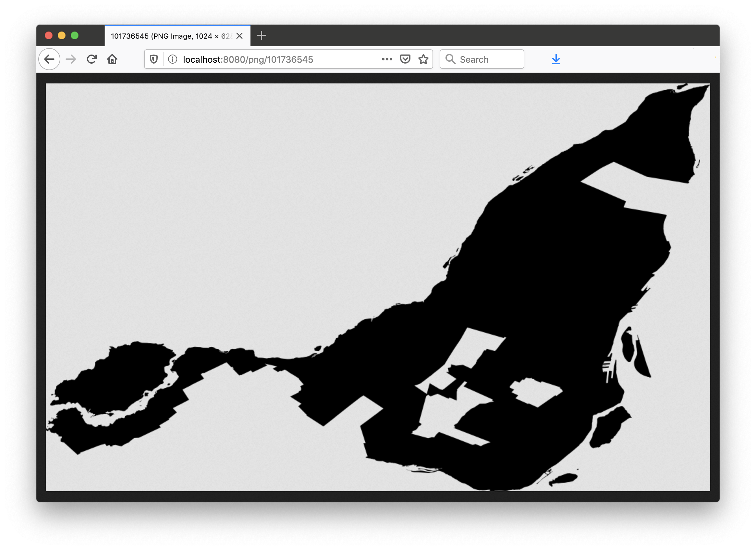Viewport: 756px width, 550px height.
Task: Show site information for localhost
Action: point(173,59)
